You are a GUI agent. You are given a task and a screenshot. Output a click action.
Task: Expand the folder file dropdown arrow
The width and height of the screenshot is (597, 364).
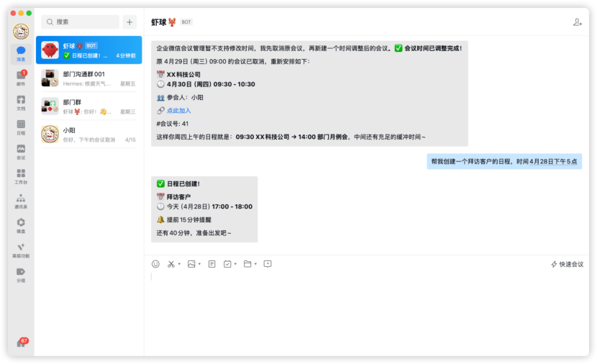[x=256, y=264]
